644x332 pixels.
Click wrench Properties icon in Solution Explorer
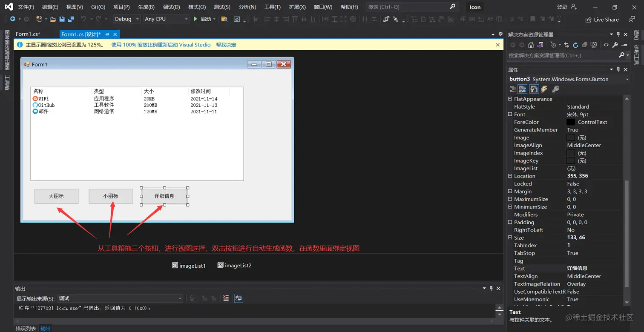(x=615, y=45)
